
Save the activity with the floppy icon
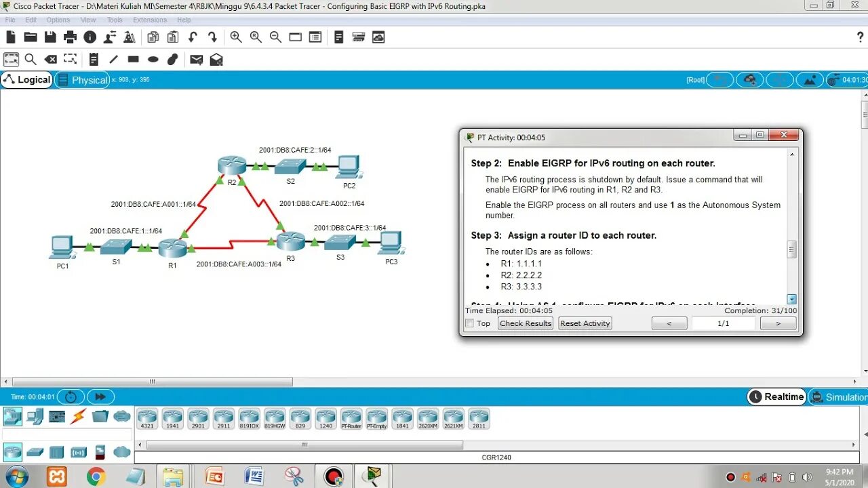pos(50,37)
